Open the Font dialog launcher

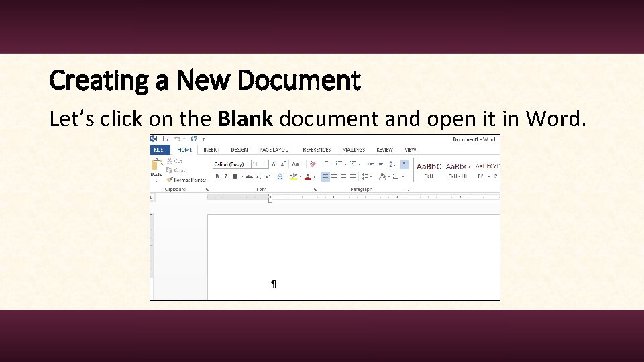(315, 190)
